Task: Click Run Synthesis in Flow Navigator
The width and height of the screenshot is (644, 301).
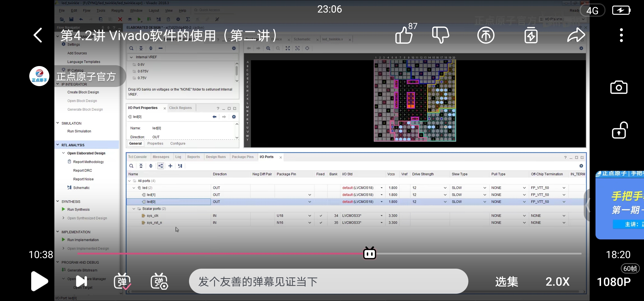Action: 78,210
